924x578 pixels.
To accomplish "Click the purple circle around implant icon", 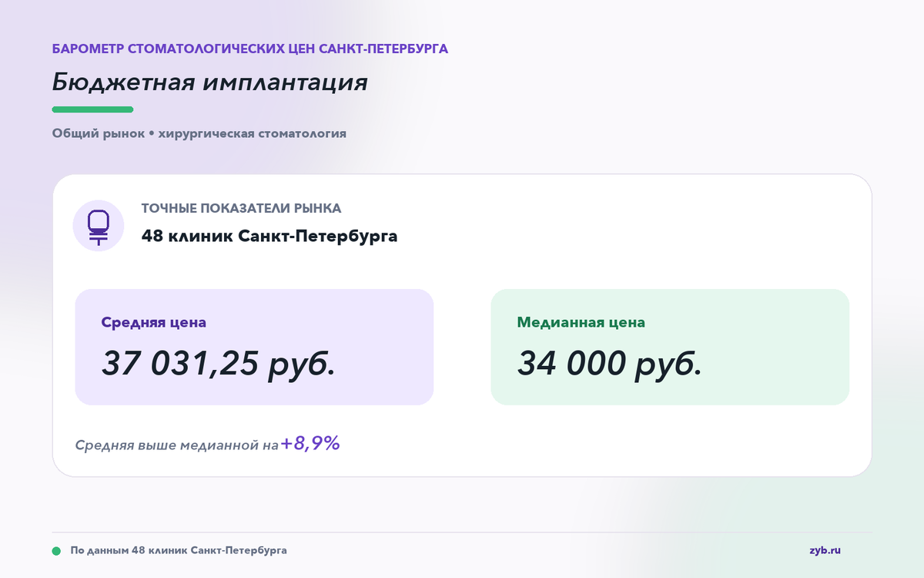I will [99, 226].
